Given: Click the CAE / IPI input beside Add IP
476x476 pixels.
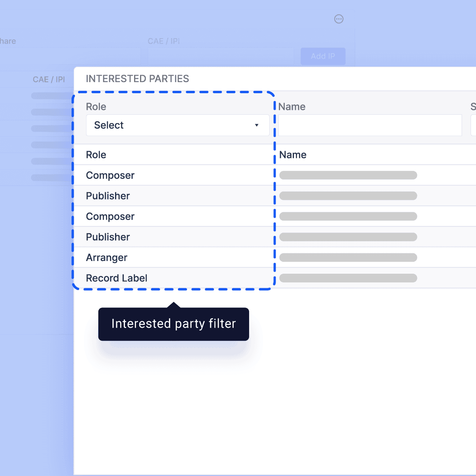Looking at the screenshot, I should click(x=221, y=56).
